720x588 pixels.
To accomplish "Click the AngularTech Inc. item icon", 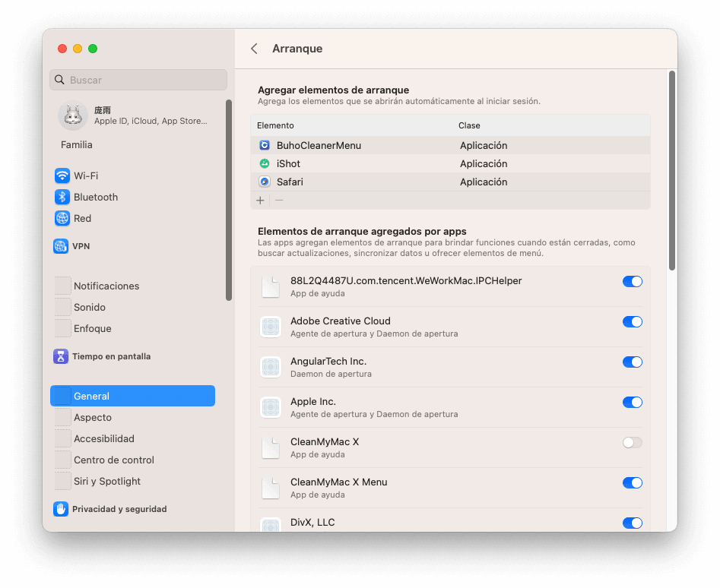I will pyautogui.click(x=271, y=368).
